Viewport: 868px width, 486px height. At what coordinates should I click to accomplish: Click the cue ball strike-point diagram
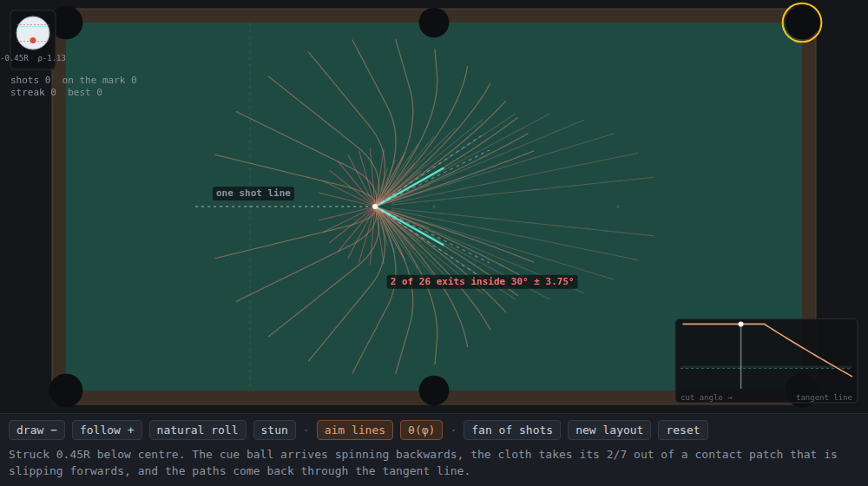click(x=33, y=33)
